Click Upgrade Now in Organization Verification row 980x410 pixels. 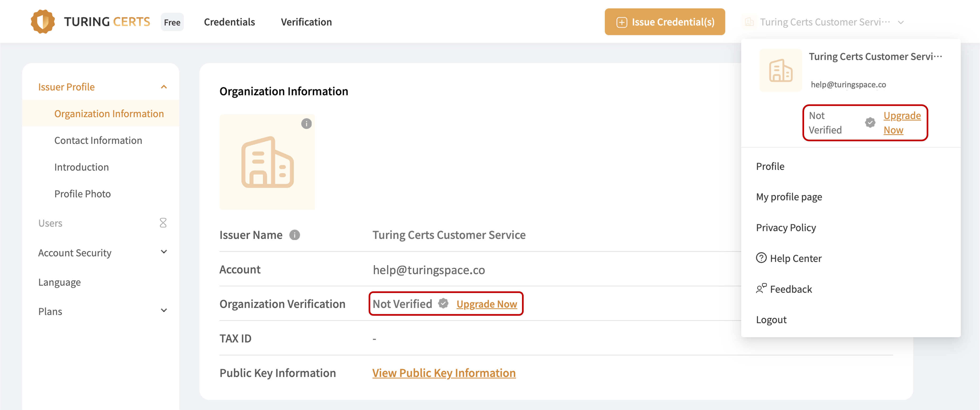487,304
